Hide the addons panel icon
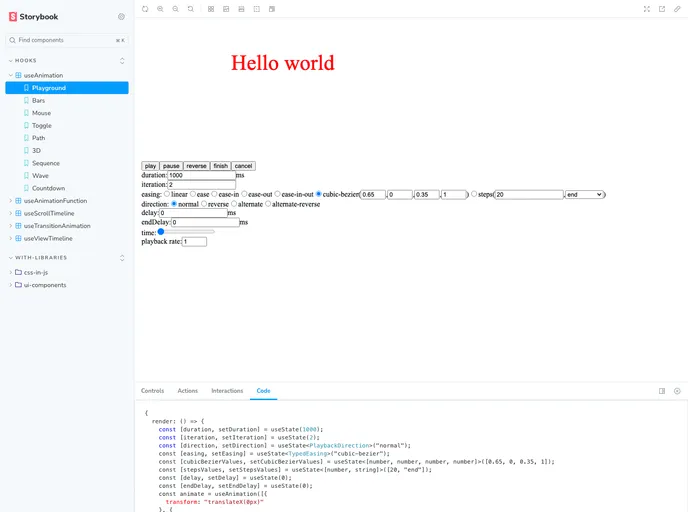Viewport: 688px width, 512px height. (x=677, y=391)
